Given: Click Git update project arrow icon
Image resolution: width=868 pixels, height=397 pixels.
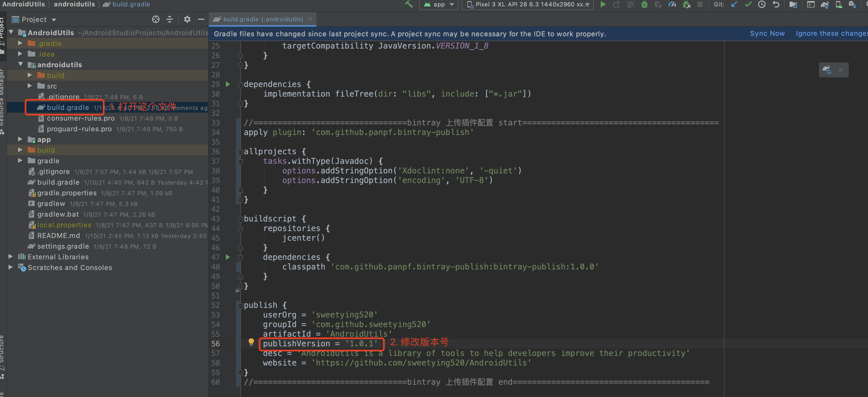Looking at the screenshot, I should point(734,4).
